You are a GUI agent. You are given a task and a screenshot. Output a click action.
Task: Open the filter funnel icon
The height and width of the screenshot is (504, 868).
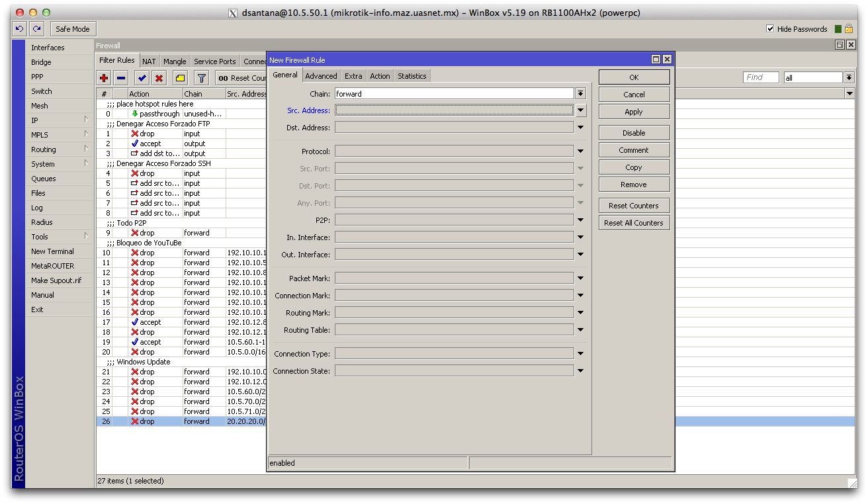point(202,78)
